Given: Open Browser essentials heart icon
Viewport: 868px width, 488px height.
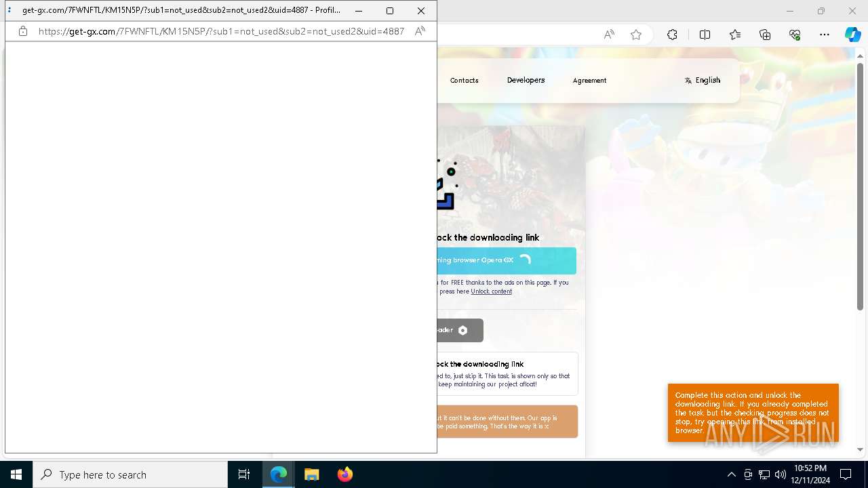Looking at the screenshot, I should [795, 35].
